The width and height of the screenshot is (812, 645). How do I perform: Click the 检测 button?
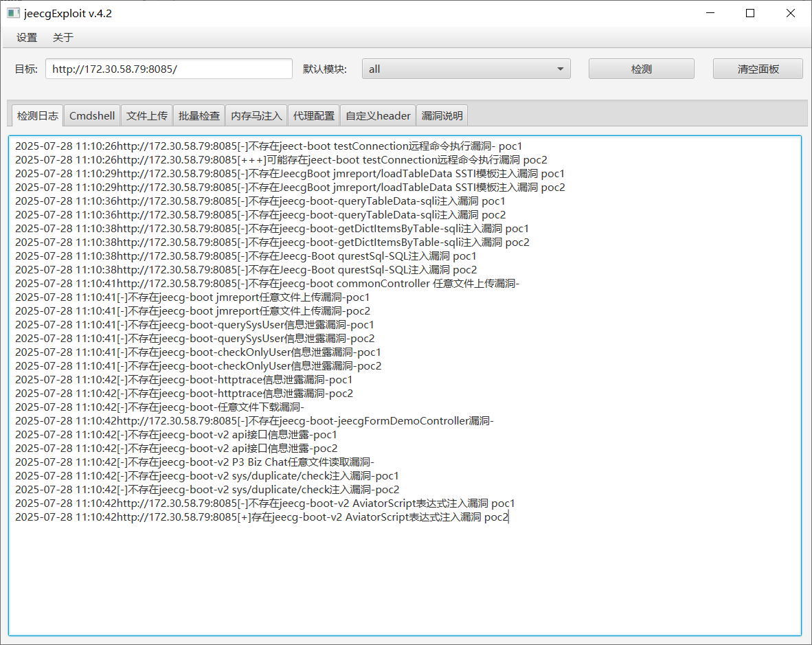pos(641,69)
